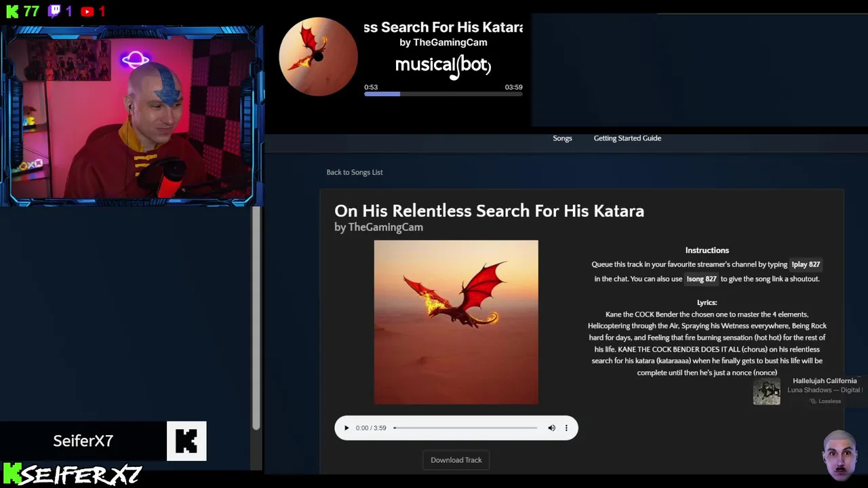Click the !play 827 command code
The height and width of the screenshot is (488, 868).
806,264
